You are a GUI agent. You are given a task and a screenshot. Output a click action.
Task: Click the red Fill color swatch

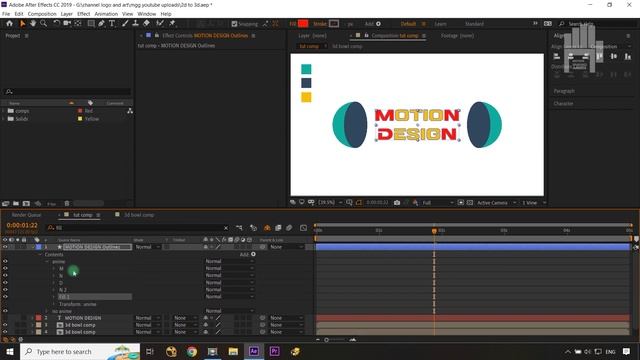coord(303,24)
